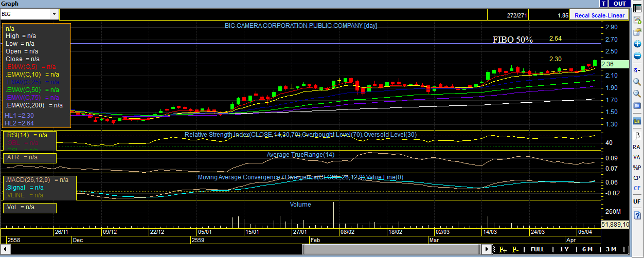Viewport: 644px width, 258px height.
Task: Click the horizontal scrollbar right arrow
Action: tap(488, 249)
